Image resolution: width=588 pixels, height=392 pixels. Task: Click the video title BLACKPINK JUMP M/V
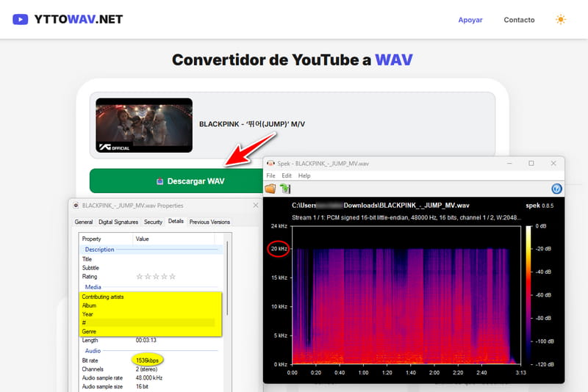[252, 124]
